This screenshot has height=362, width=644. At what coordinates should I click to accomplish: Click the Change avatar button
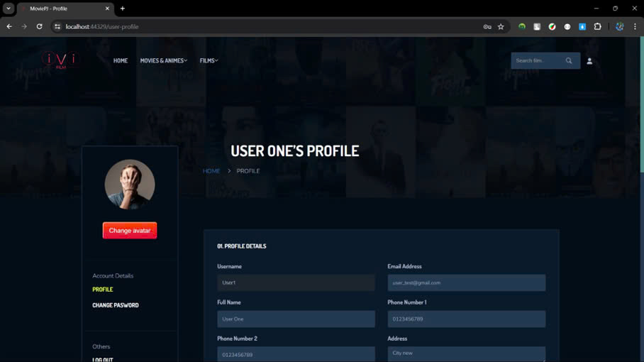130,231
